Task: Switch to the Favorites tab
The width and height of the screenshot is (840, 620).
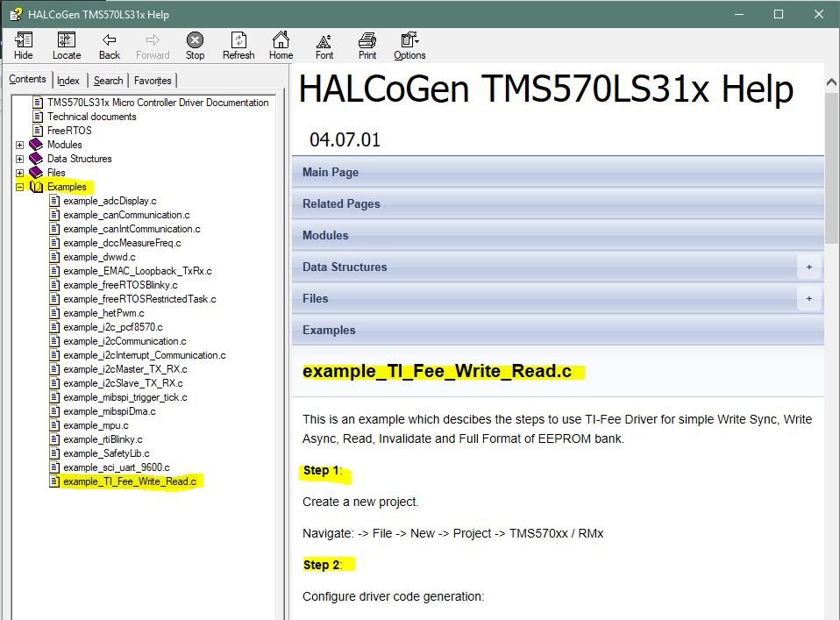Action: (153, 81)
